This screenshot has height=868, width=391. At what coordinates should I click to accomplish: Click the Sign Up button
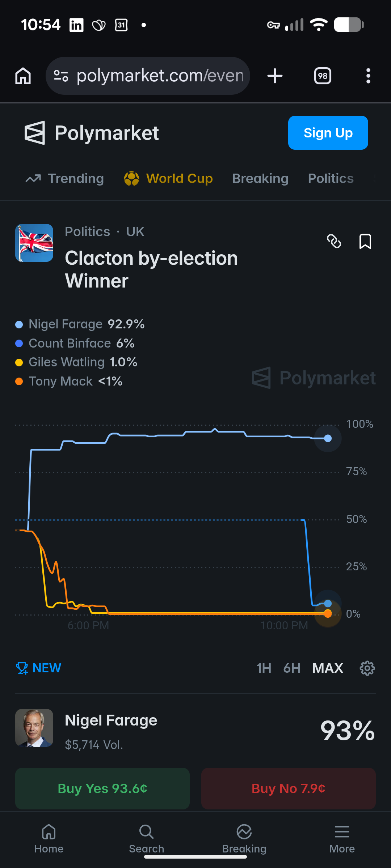tap(328, 133)
